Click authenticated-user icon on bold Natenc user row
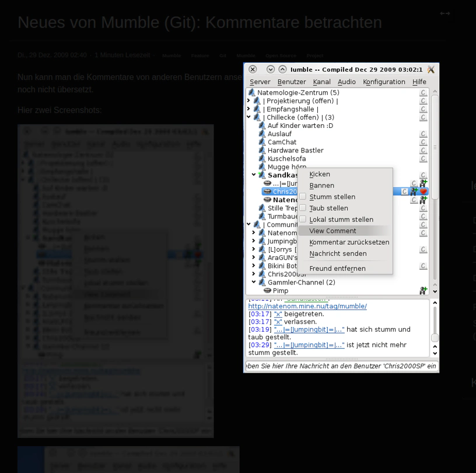476x473 pixels. click(423, 200)
